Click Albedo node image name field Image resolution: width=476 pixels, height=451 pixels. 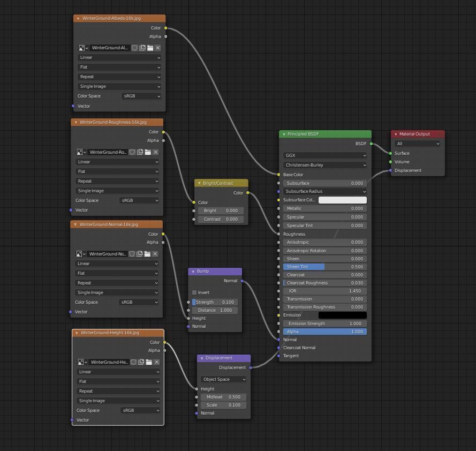tap(110, 48)
